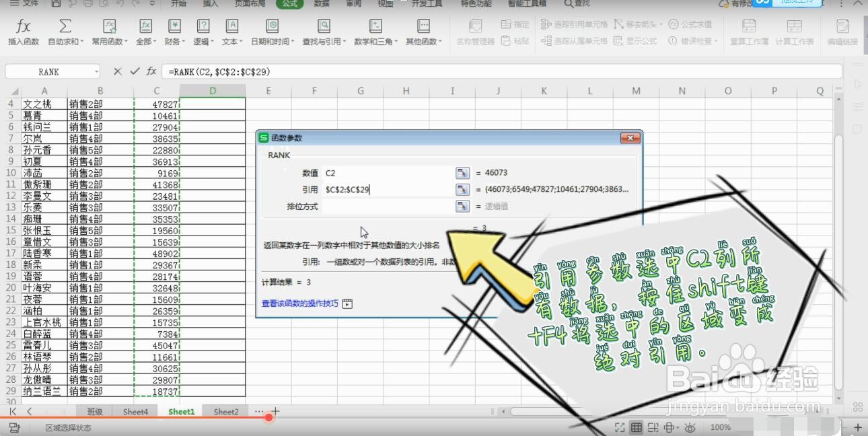The image size is (868, 436).
Task: Switch to the 数据 ribbon tab
Action: [x=322, y=3]
